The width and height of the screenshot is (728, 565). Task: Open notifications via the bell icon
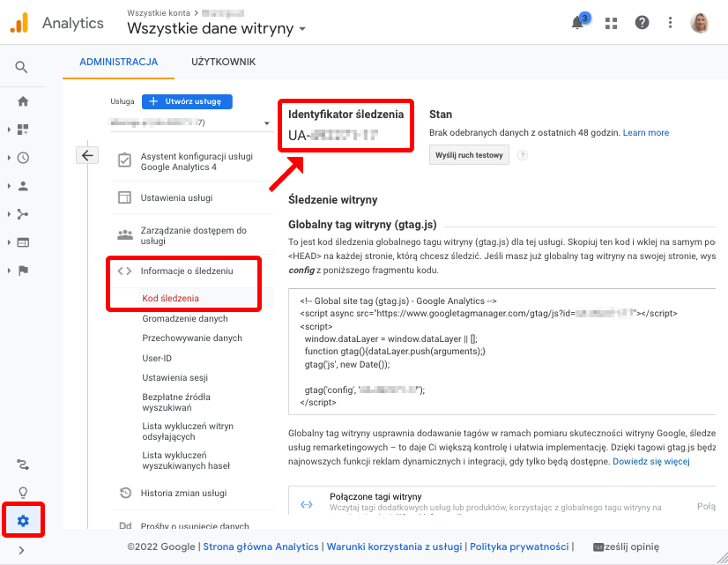pyautogui.click(x=577, y=23)
